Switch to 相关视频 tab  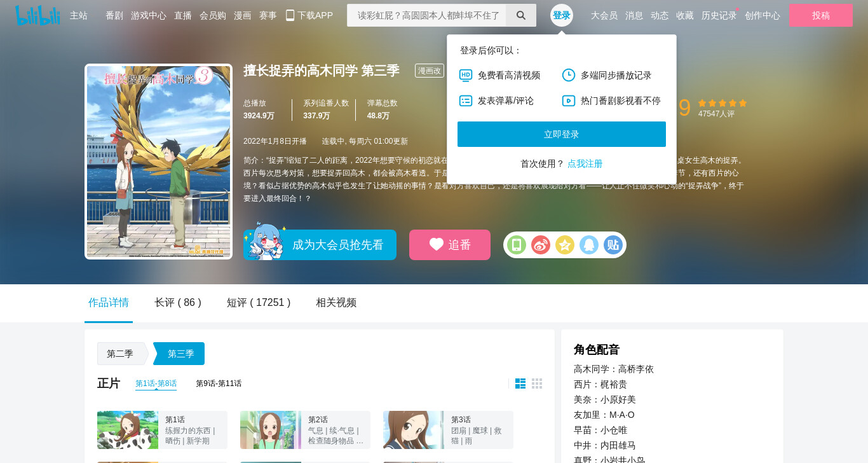(x=336, y=303)
